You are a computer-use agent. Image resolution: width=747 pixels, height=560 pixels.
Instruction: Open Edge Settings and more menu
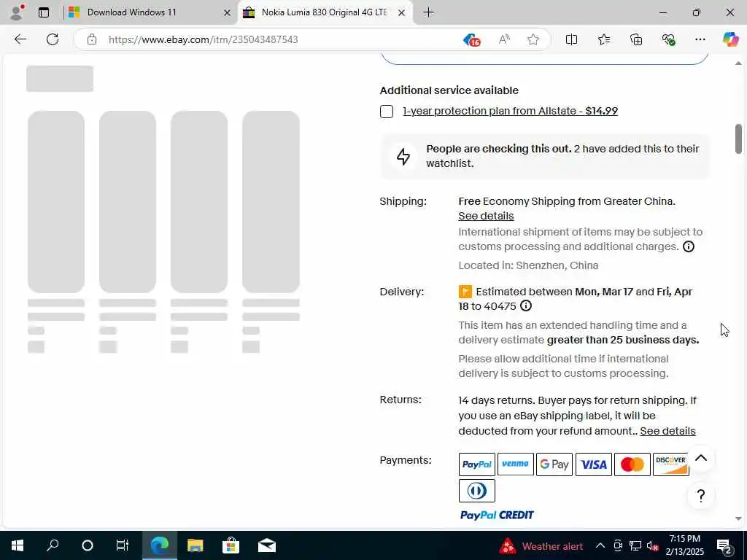pyautogui.click(x=700, y=39)
